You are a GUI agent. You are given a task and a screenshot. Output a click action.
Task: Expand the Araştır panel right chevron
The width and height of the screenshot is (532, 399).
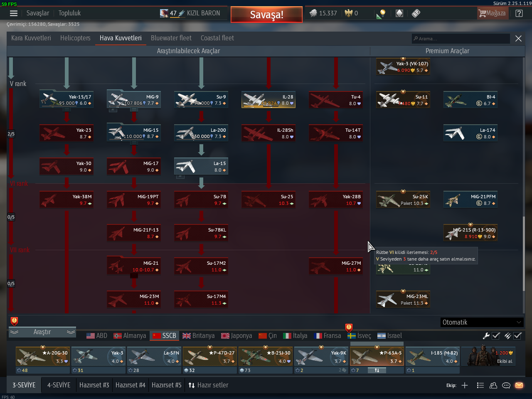pyautogui.click(x=71, y=332)
